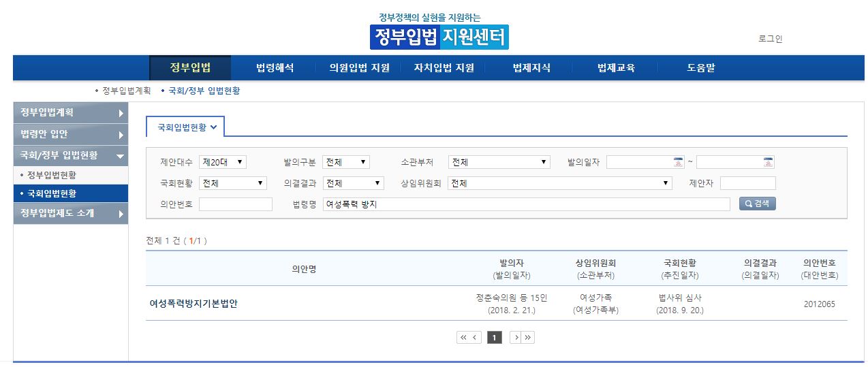Focus the 의안번호 input field
This screenshot has width=868, height=367.
[235, 204]
